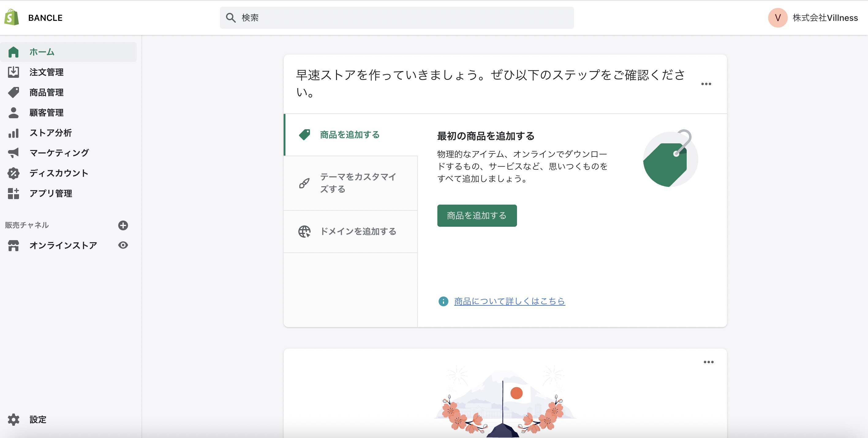Add a sales channel with plus icon
Image resolution: width=868 pixels, height=438 pixels.
click(x=123, y=225)
